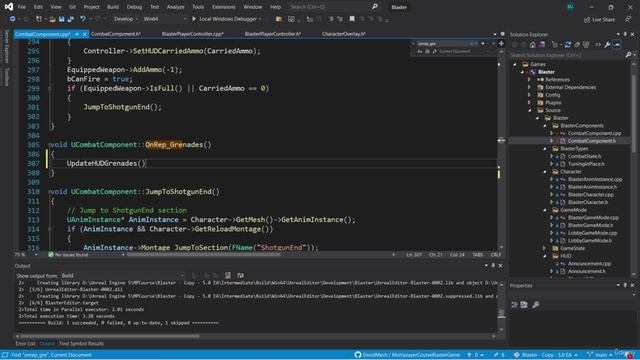The height and width of the screenshot is (360, 640).
Task: Toggle Regular Expressions in find box
Action: tap(434, 51)
